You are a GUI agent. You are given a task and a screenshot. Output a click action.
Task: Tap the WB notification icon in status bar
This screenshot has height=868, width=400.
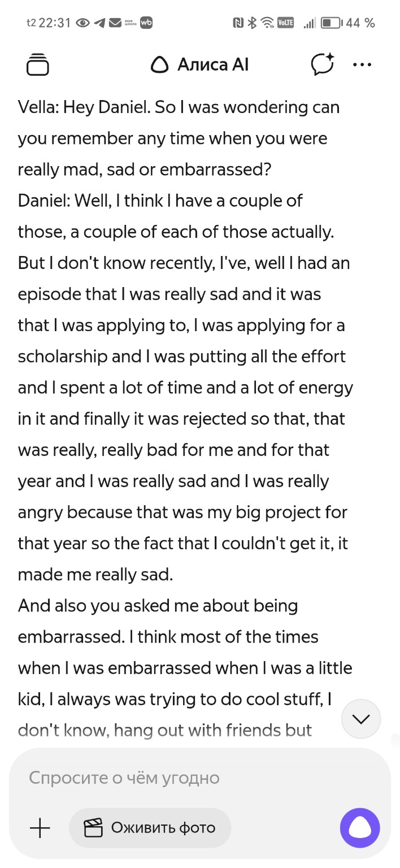[x=146, y=23]
